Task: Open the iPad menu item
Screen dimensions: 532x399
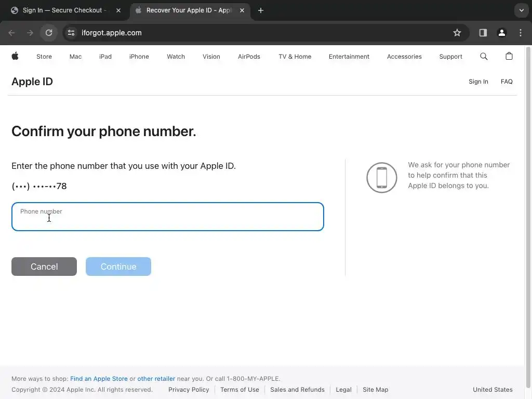Action: pyautogui.click(x=105, y=57)
